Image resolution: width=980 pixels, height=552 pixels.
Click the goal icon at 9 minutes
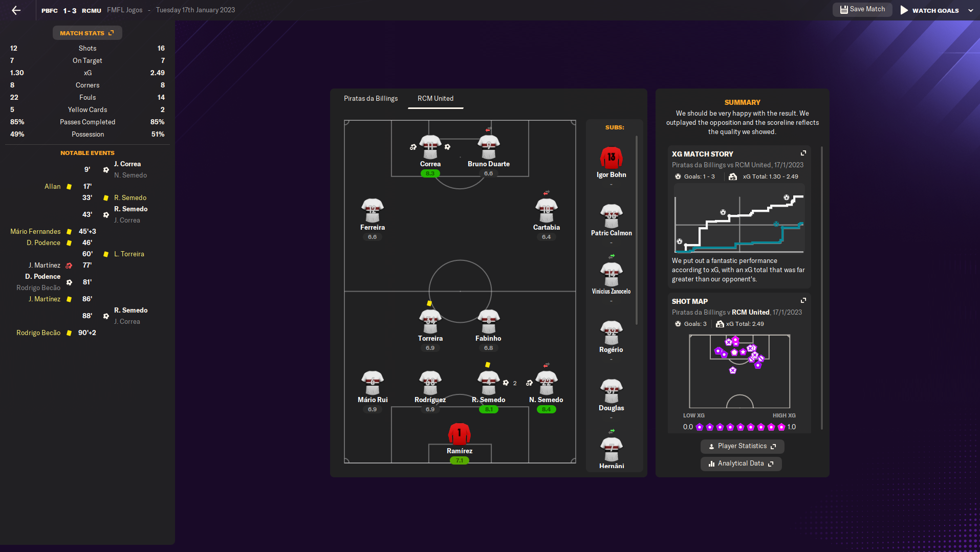click(x=106, y=170)
